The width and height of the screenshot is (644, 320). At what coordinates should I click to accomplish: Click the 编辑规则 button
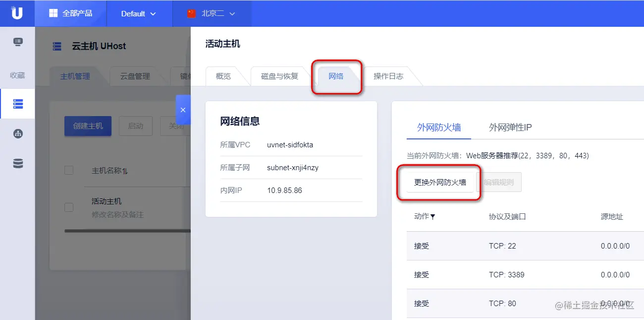click(499, 182)
